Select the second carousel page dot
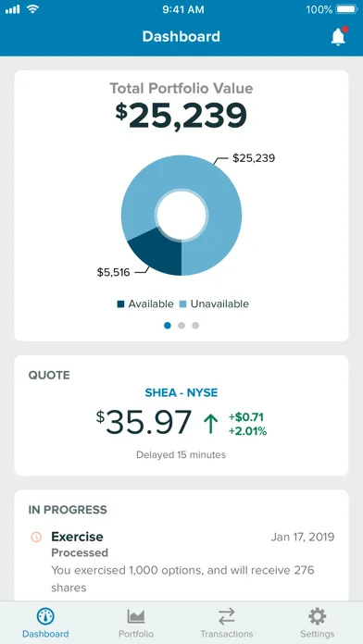 (181, 326)
